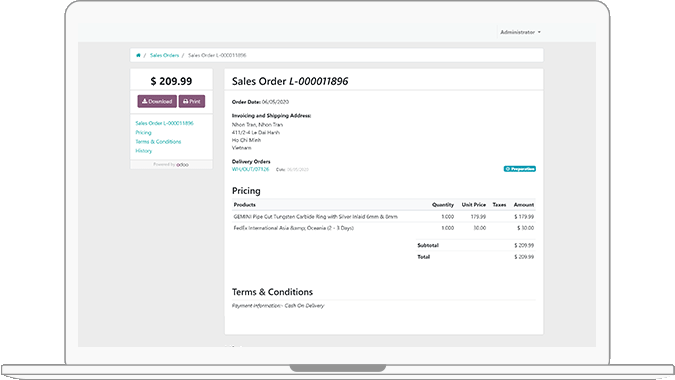
Task: Select breadcrumb text Sales Order L-000011896
Action: (x=217, y=55)
